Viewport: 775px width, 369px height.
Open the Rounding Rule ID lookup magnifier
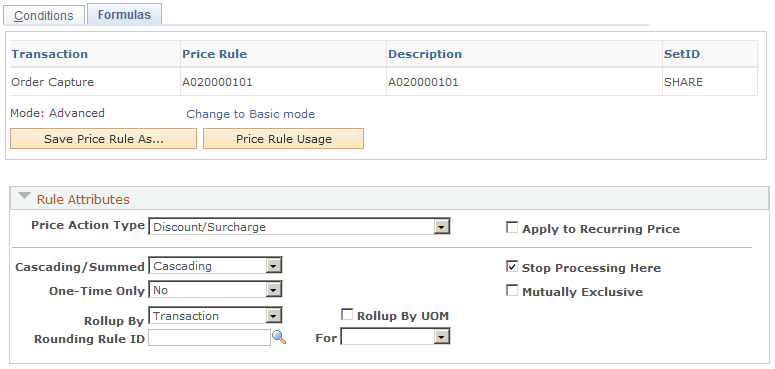click(279, 338)
